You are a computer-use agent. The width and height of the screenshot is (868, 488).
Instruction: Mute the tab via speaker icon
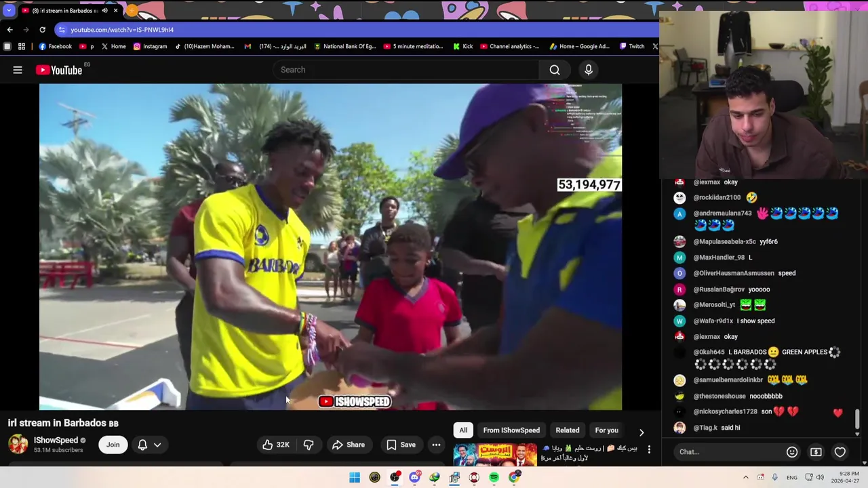(x=104, y=11)
